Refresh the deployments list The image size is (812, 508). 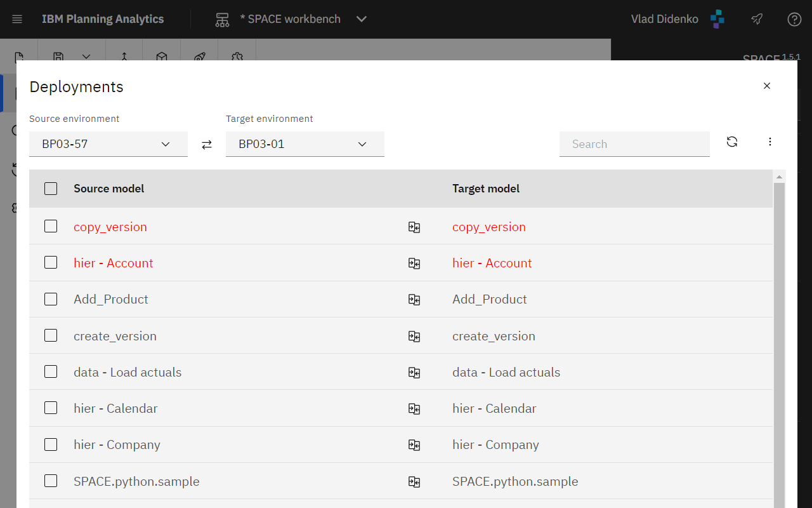[732, 142]
